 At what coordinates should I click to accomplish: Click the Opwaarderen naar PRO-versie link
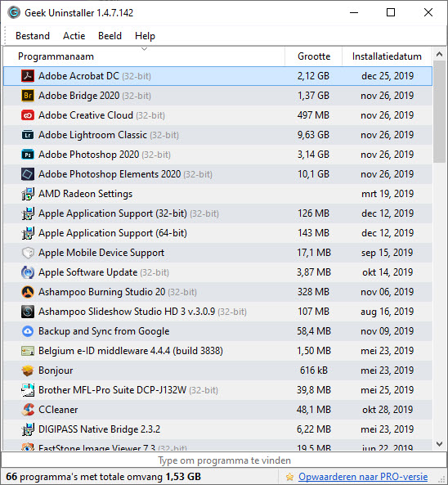point(363,477)
